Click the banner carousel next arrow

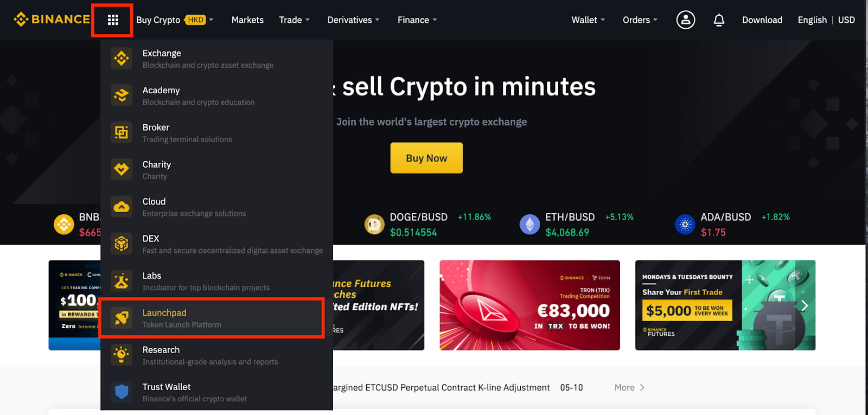[805, 305]
